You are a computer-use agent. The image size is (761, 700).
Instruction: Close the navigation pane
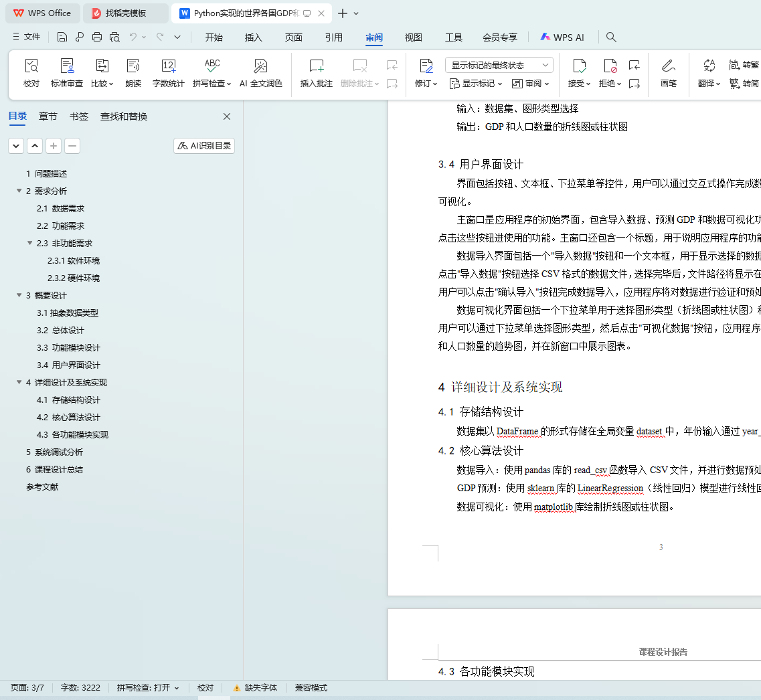pos(227,116)
